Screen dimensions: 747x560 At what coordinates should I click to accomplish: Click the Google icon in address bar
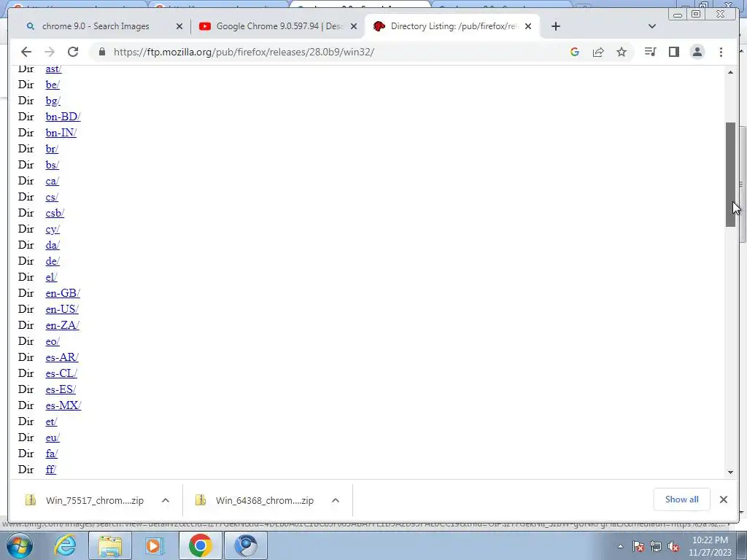[x=575, y=52]
